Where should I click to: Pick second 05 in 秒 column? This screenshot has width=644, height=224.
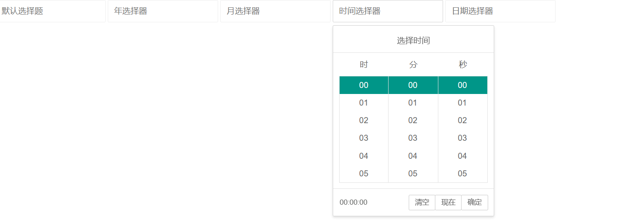(x=462, y=174)
